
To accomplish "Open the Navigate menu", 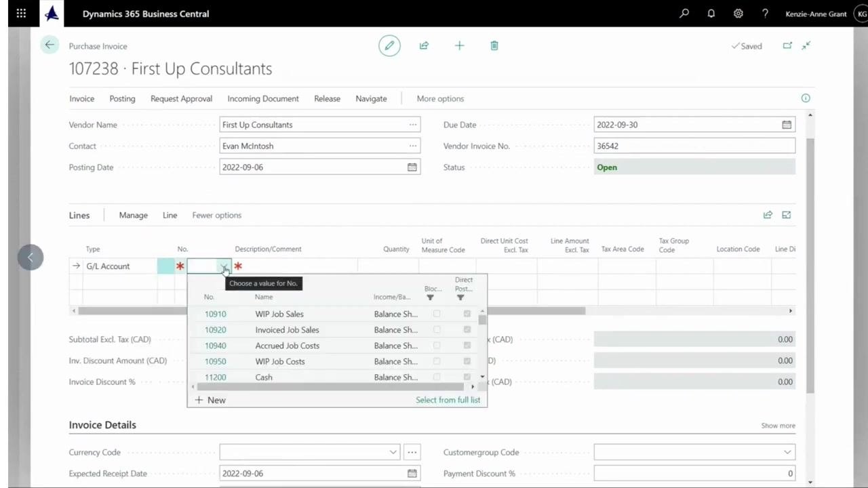I will pos(371,98).
